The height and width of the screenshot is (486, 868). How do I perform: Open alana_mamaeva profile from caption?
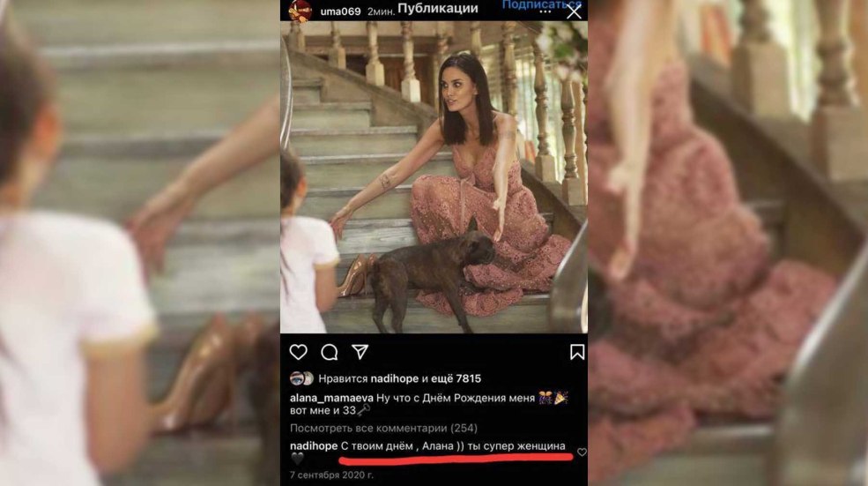[331, 398]
